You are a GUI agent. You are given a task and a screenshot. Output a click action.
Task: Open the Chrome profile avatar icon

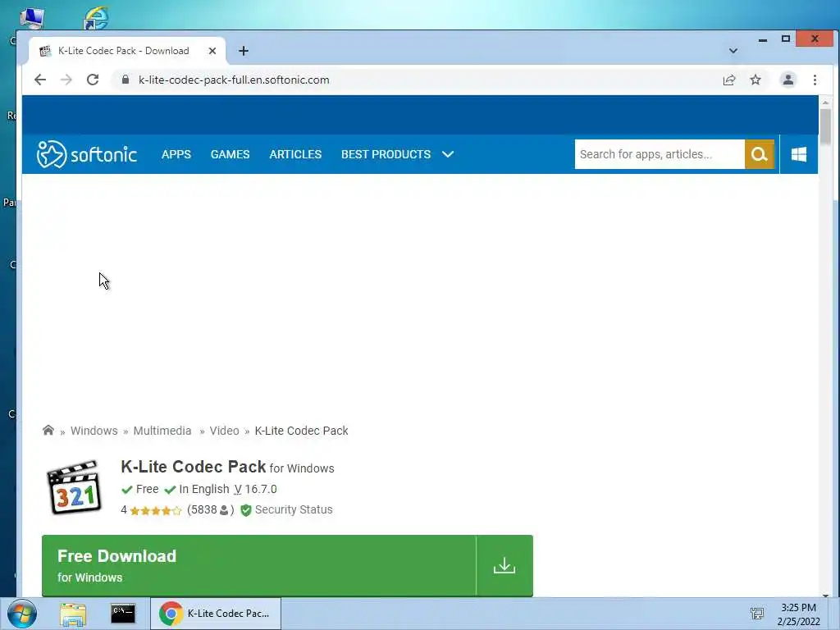(788, 80)
